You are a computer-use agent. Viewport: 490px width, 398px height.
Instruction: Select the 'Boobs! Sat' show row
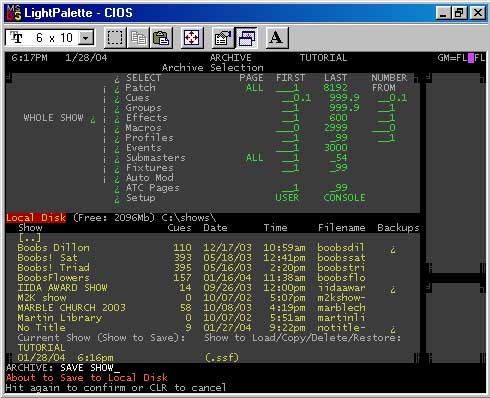[212, 258]
